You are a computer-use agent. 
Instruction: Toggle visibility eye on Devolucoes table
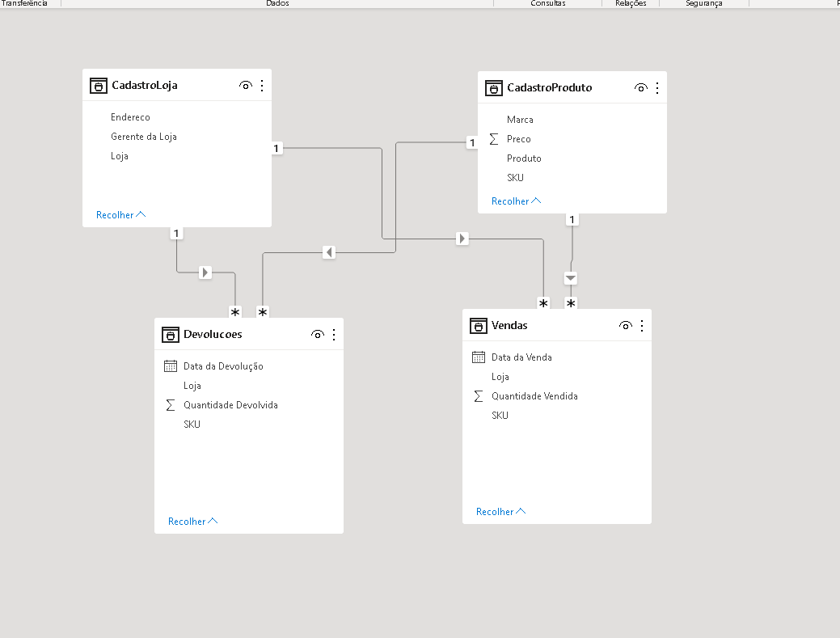point(318,334)
